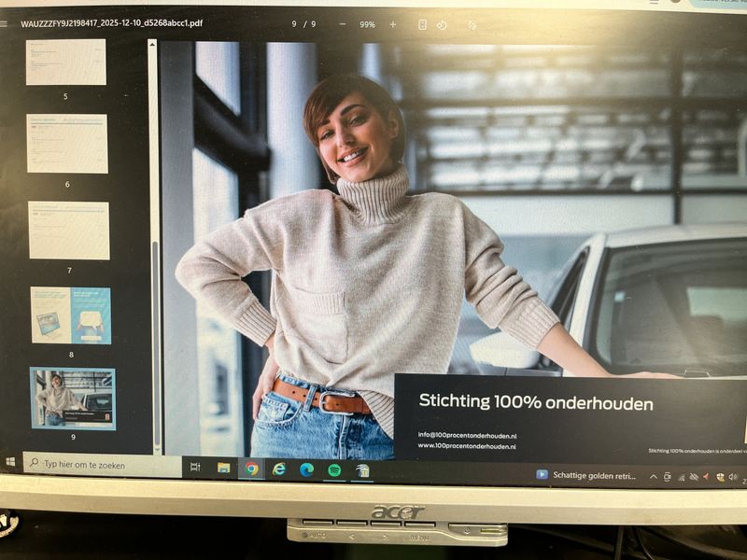This screenshot has height=560, width=747.
Task: Click the thumbnail panel scroll-up arrow
Action: pyautogui.click(x=152, y=44)
